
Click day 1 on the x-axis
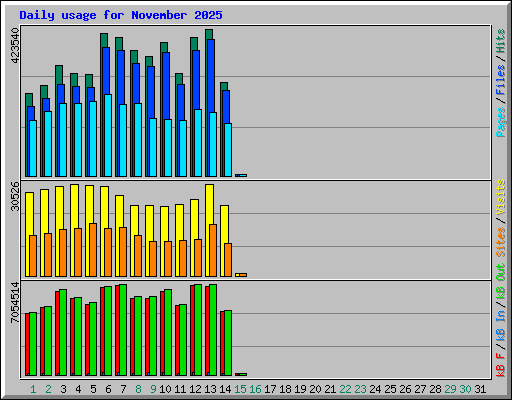(33, 389)
